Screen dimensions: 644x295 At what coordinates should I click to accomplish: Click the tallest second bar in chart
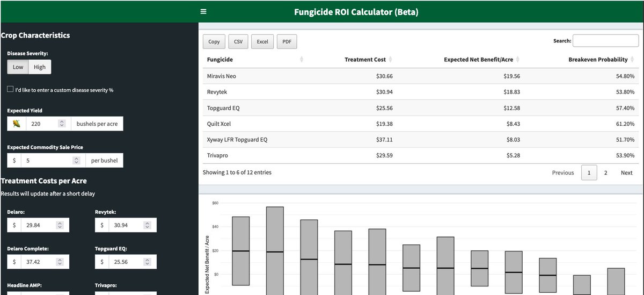click(x=275, y=250)
